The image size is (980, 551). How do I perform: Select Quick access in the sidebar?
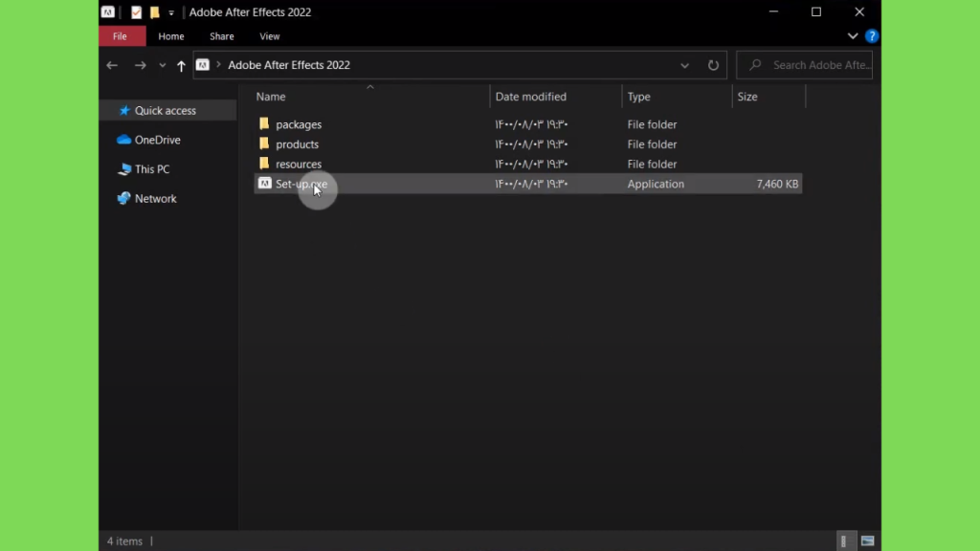pos(167,111)
